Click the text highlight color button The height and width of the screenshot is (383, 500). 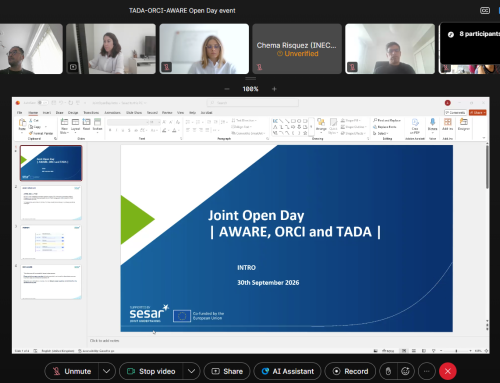164,130
